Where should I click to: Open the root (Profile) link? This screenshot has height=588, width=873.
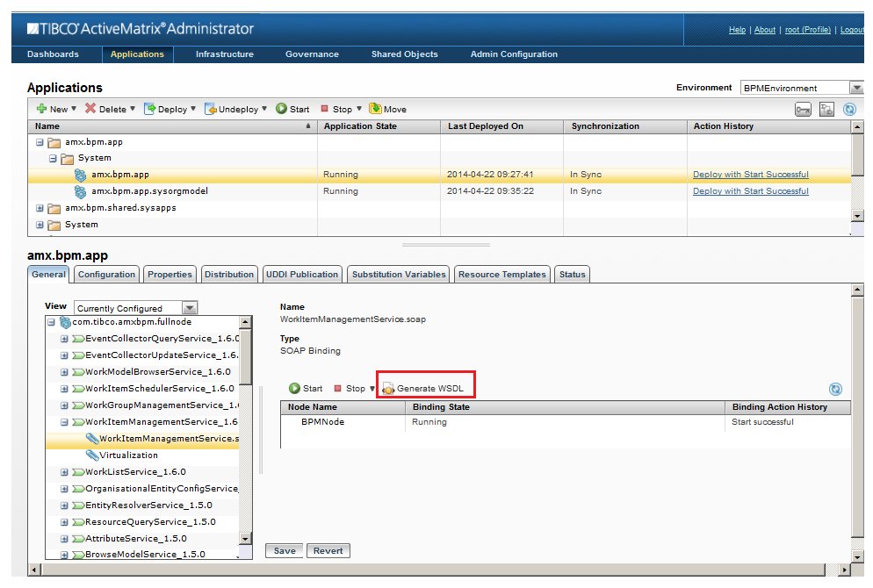point(808,30)
